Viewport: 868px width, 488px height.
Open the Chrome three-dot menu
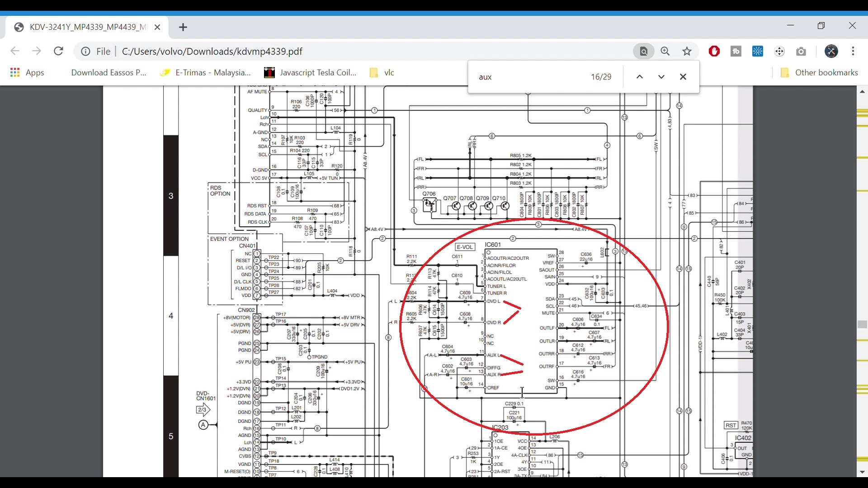coord(853,51)
